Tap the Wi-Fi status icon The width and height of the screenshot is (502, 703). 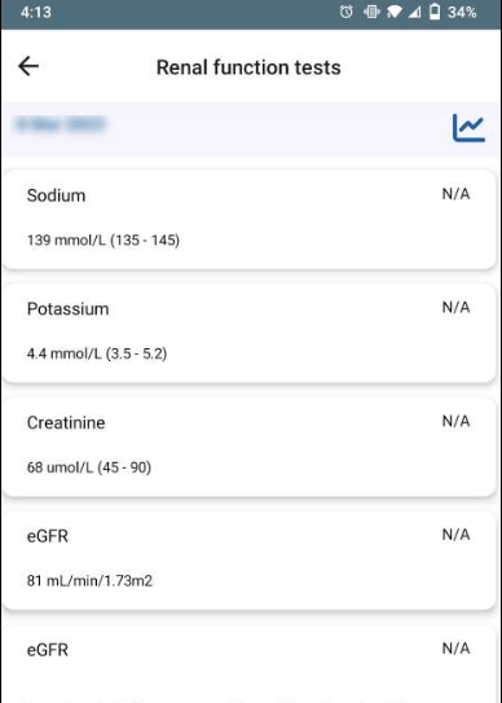(394, 13)
